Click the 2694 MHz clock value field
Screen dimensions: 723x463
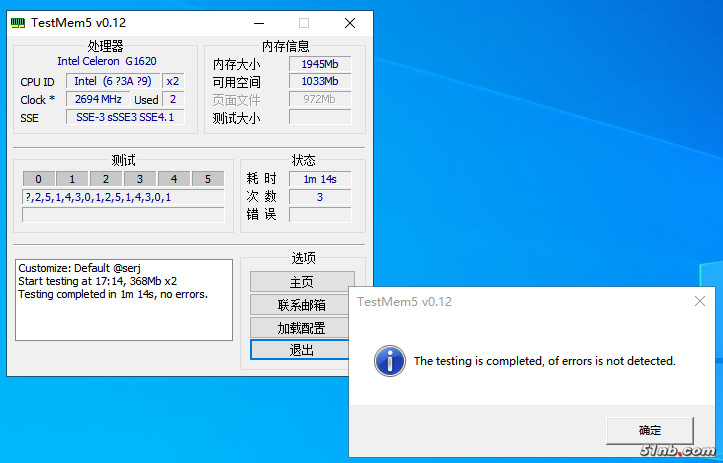pyautogui.click(x=99, y=99)
